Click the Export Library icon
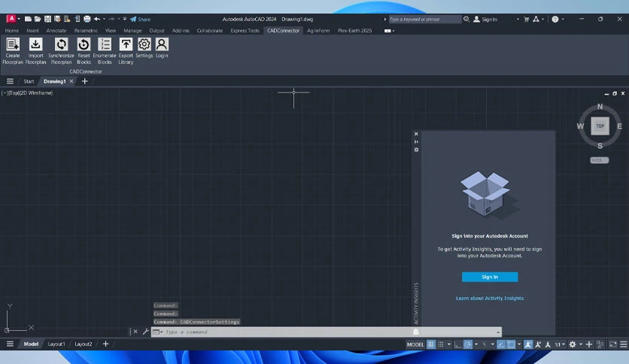Viewport: 629px width, 364px height. point(126,44)
